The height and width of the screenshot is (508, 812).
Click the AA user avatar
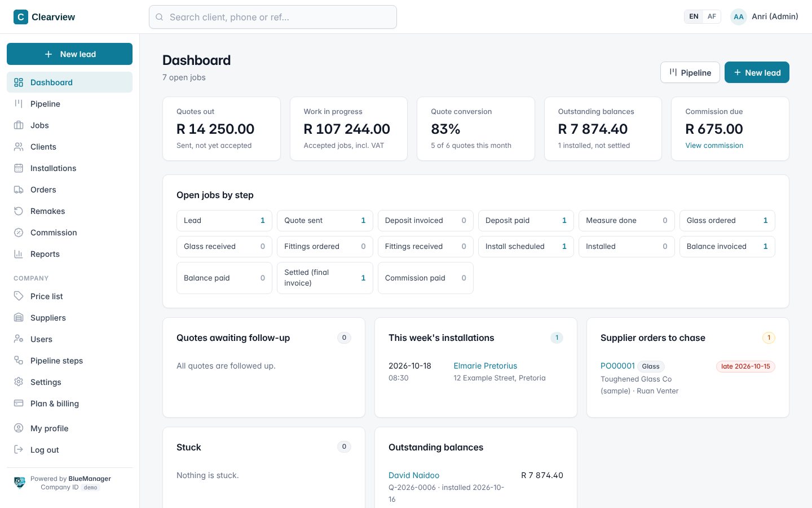pyautogui.click(x=739, y=17)
